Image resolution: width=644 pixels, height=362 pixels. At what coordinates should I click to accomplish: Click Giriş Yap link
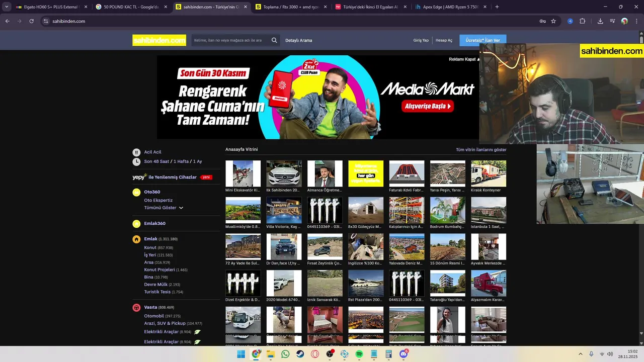point(421,40)
